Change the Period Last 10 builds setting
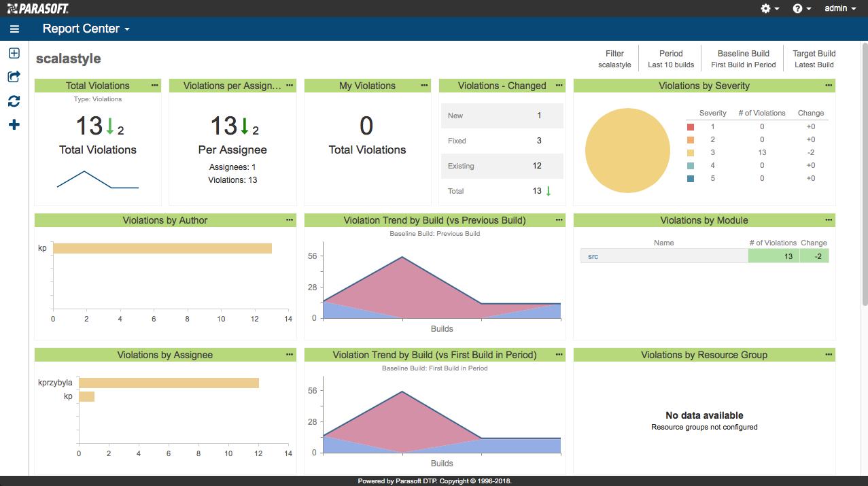The height and width of the screenshot is (486, 868). click(671, 59)
